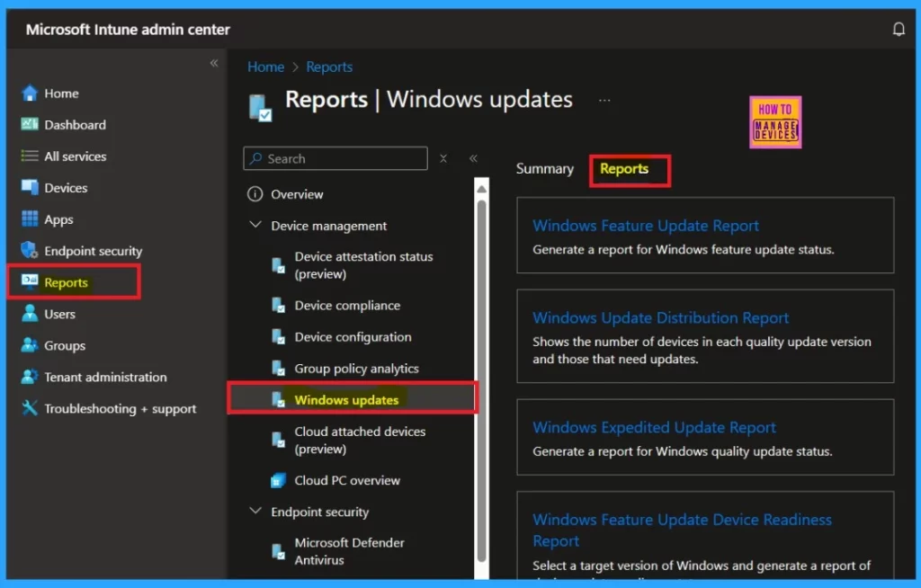Open Groups in the left sidebar

[x=65, y=346]
